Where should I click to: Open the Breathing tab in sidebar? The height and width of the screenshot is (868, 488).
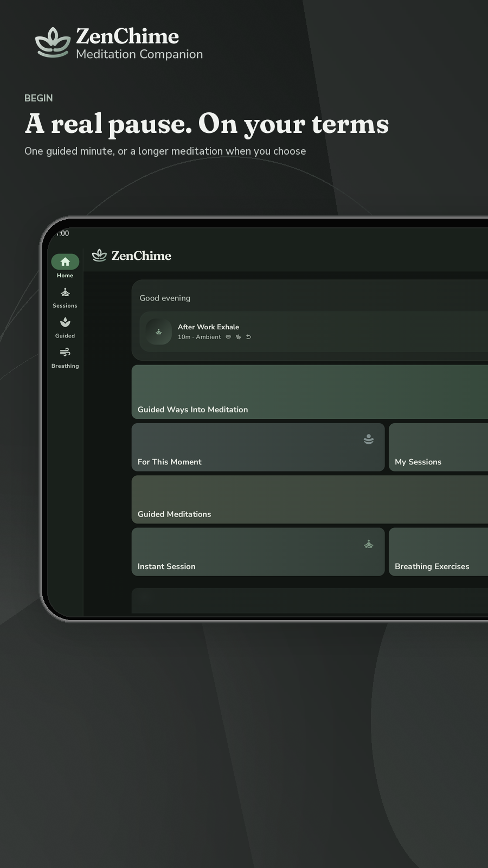(65, 359)
